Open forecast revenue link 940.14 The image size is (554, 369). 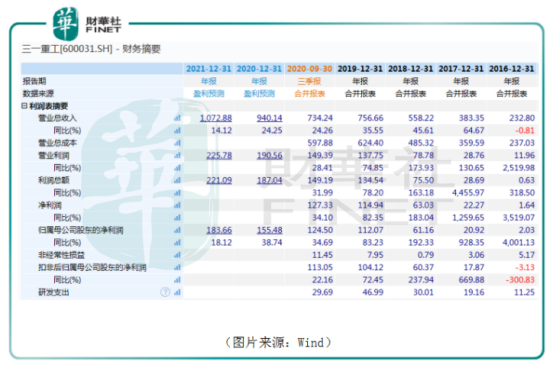[x=269, y=118]
